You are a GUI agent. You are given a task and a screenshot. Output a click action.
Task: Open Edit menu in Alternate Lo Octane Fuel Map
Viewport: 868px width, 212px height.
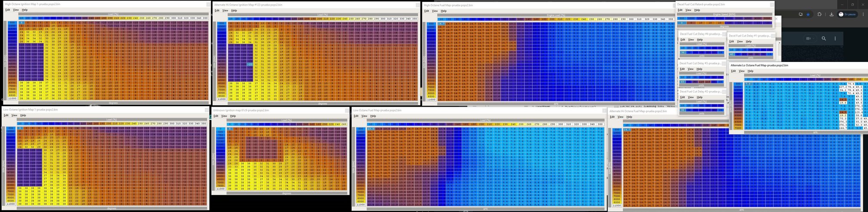733,71
